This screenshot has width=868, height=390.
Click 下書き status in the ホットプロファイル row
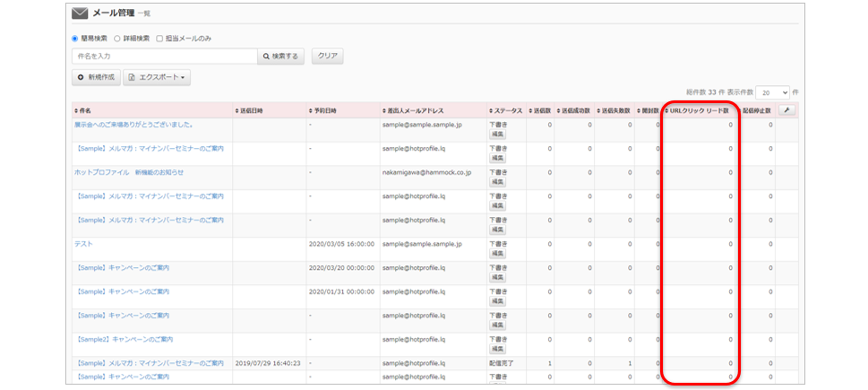click(498, 172)
